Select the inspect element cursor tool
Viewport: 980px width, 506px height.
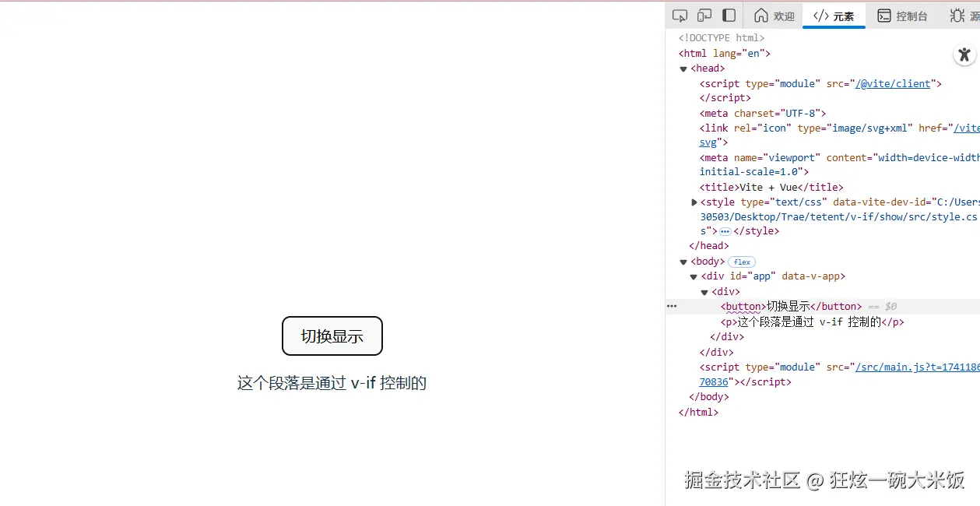point(680,15)
